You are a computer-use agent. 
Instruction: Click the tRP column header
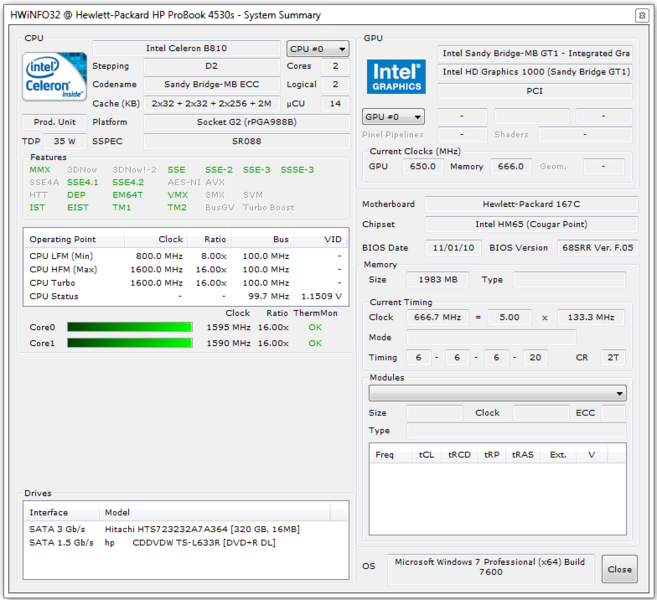pyautogui.click(x=491, y=455)
